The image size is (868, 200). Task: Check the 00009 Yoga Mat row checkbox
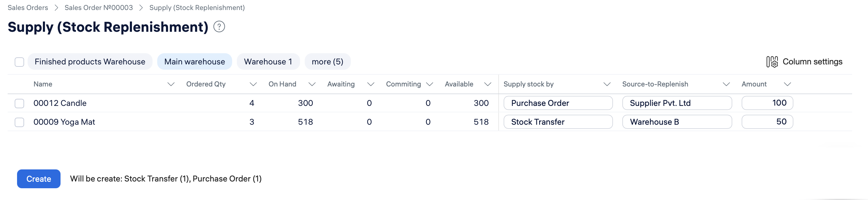pyautogui.click(x=20, y=122)
